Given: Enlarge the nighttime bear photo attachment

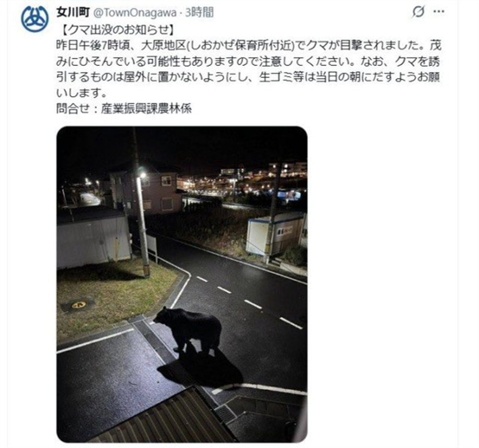Looking at the screenshot, I should 182,284.
